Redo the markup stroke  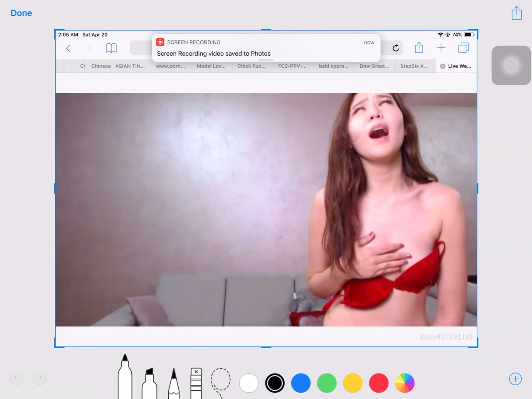tap(39, 379)
